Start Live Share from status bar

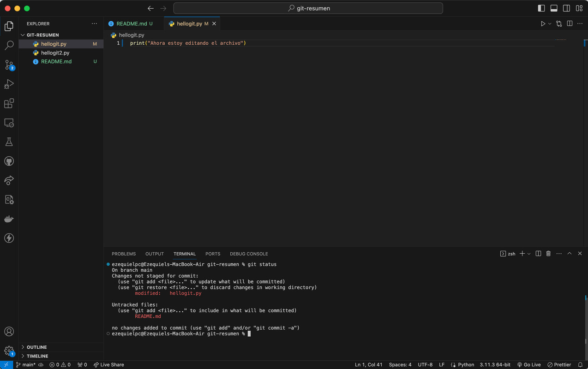[108, 365]
